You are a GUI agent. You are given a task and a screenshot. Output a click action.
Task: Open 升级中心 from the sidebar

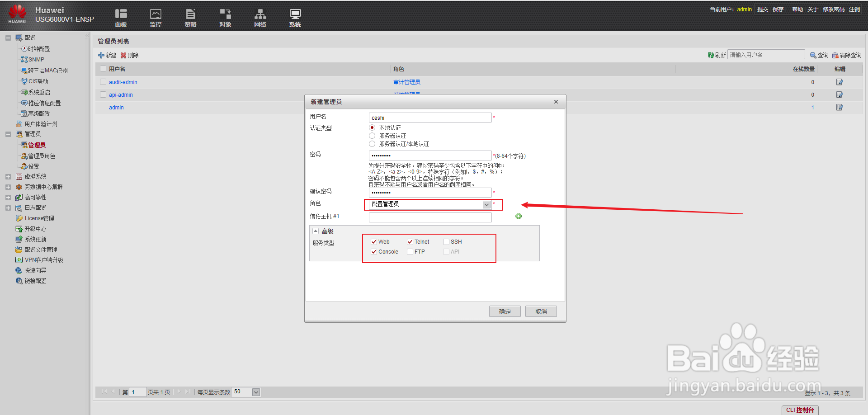(35, 228)
